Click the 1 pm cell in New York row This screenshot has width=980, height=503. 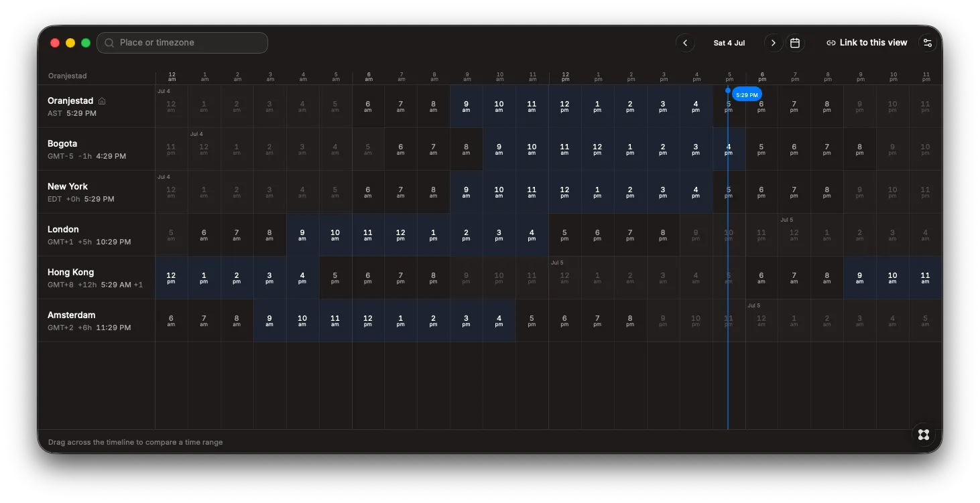(x=597, y=192)
